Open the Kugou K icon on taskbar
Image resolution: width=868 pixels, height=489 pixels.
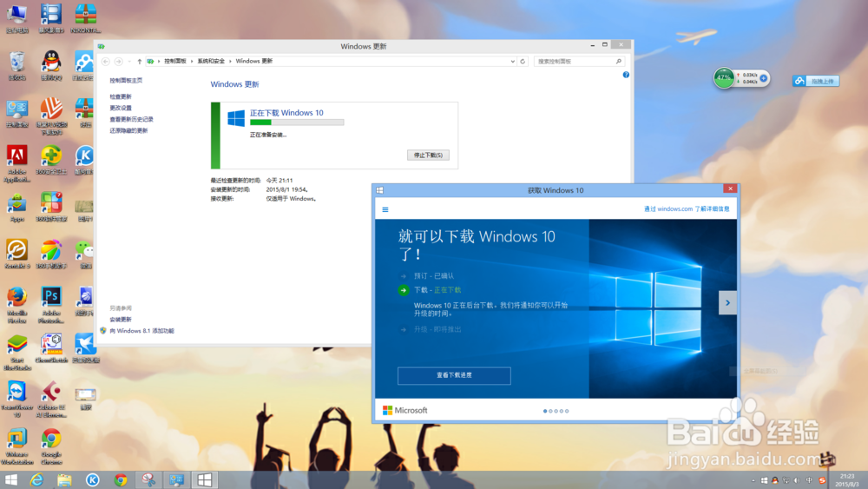click(x=93, y=479)
